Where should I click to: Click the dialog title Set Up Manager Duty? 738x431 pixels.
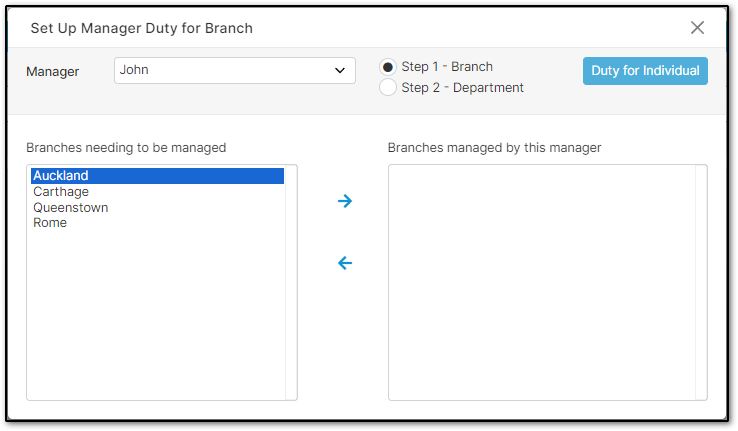click(x=142, y=28)
